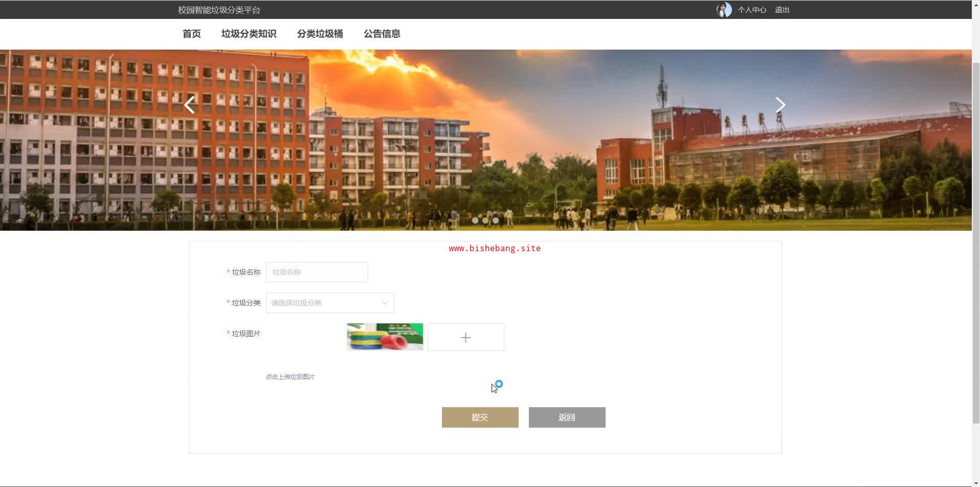This screenshot has height=487, width=980.
Task: Open 分类垃圾桶 menu item
Action: tap(320, 34)
